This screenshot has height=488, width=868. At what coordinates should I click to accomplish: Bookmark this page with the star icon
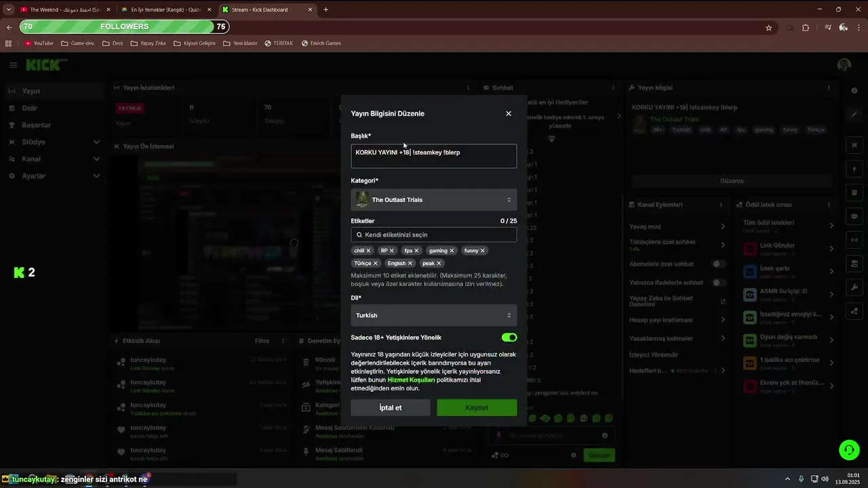click(768, 28)
